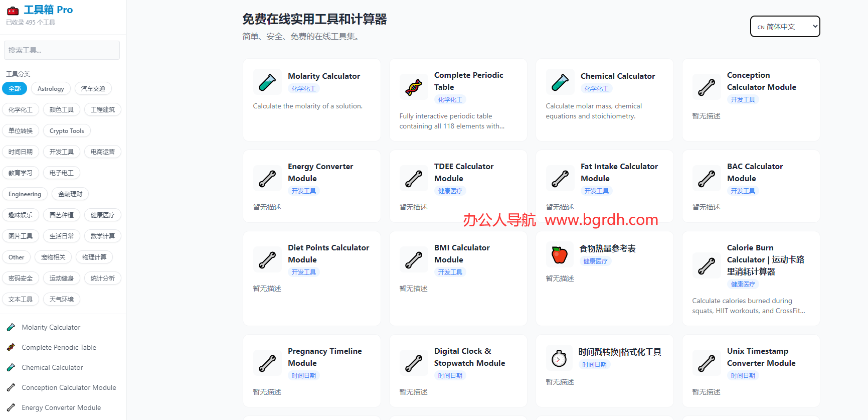Screen dimensions: 868x420
Task: Open the Molarity Calculator card's test tube icon
Action: [267, 82]
